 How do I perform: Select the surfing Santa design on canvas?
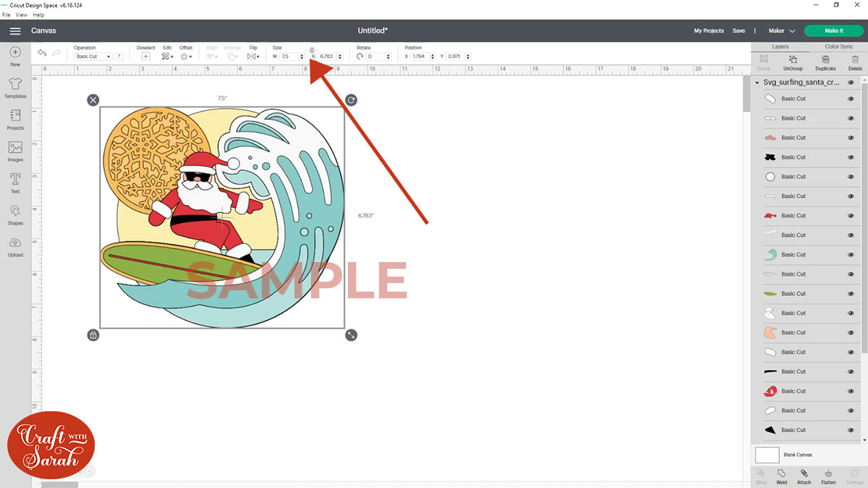click(x=222, y=217)
